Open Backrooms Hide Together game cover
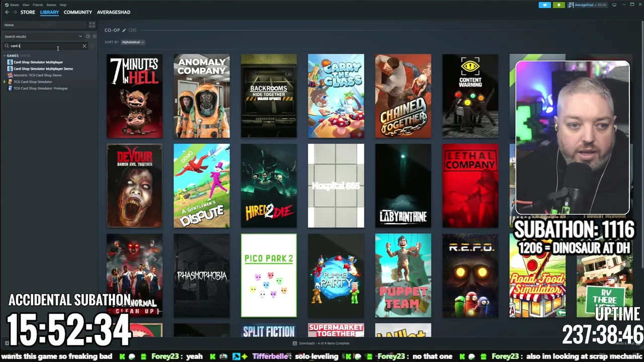The width and height of the screenshot is (644, 362). coord(269,96)
